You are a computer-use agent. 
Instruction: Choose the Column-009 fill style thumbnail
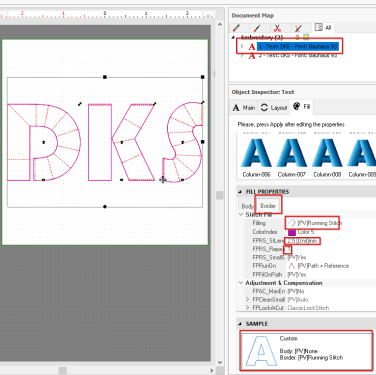pos(362,157)
